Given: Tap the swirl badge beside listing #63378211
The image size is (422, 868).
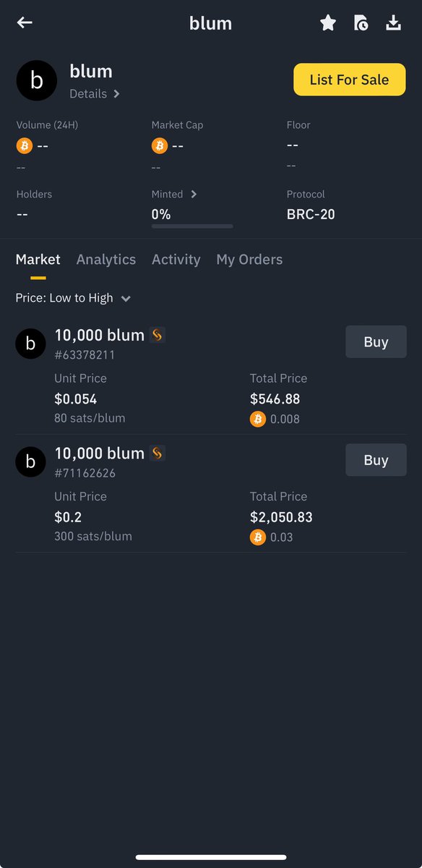Looking at the screenshot, I should point(158,335).
